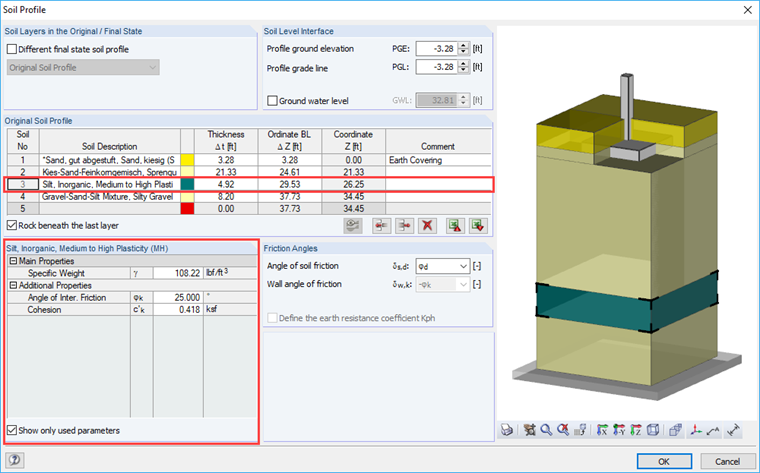Screen dimensions: 760x473
Task: Enable Different final state soil profile
Action: (x=12, y=49)
